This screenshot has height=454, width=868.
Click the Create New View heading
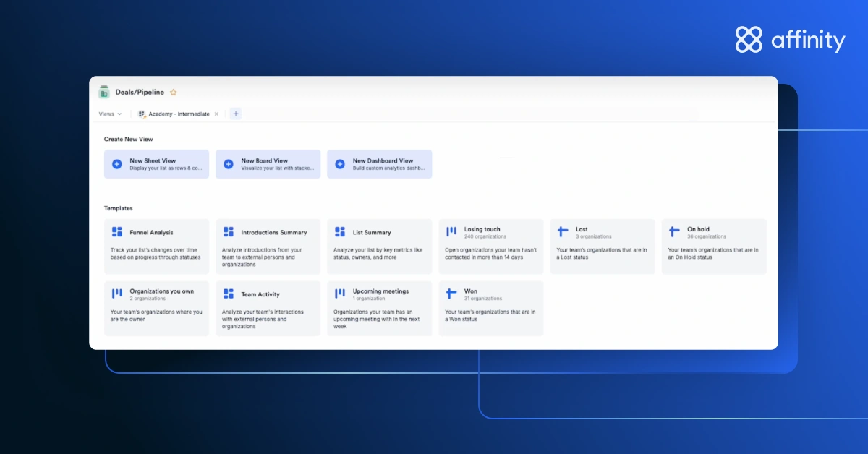pyautogui.click(x=128, y=139)
